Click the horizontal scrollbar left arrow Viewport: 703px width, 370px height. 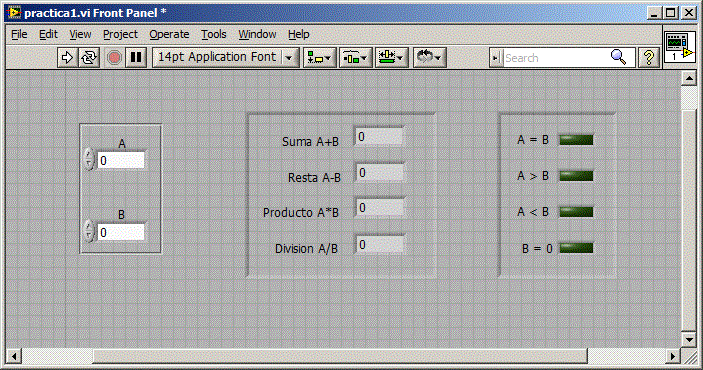[14, 357]
